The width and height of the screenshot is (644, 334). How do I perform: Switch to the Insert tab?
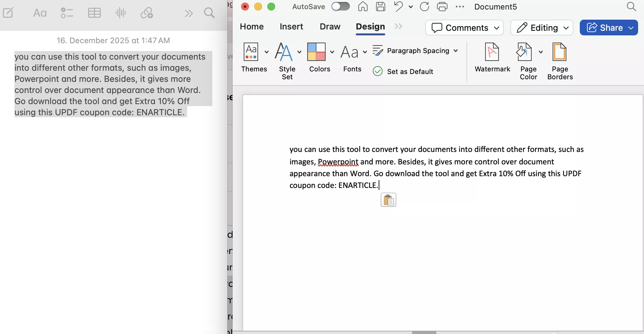point(291,27)
